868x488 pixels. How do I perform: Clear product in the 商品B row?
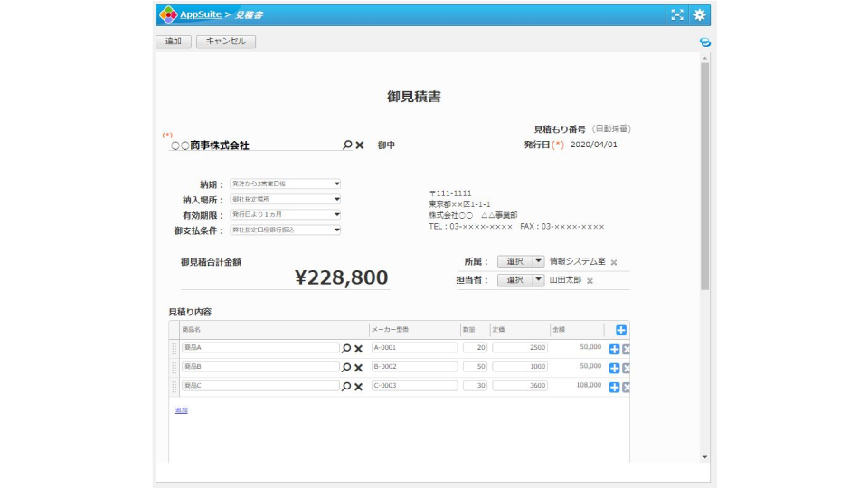(x=358, y=368)
